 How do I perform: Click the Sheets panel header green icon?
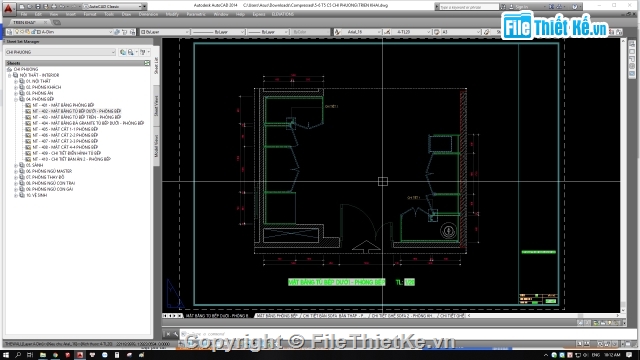pos(147,63)
